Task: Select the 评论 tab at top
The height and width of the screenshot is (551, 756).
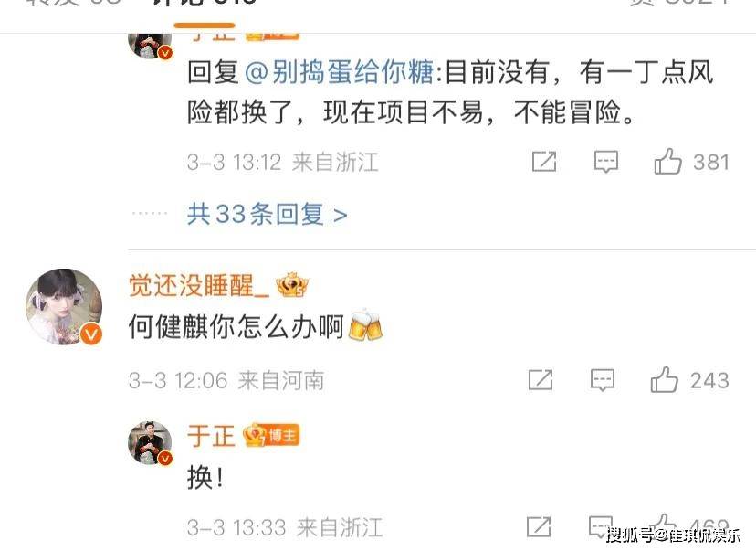Action: tap(205, 5)
